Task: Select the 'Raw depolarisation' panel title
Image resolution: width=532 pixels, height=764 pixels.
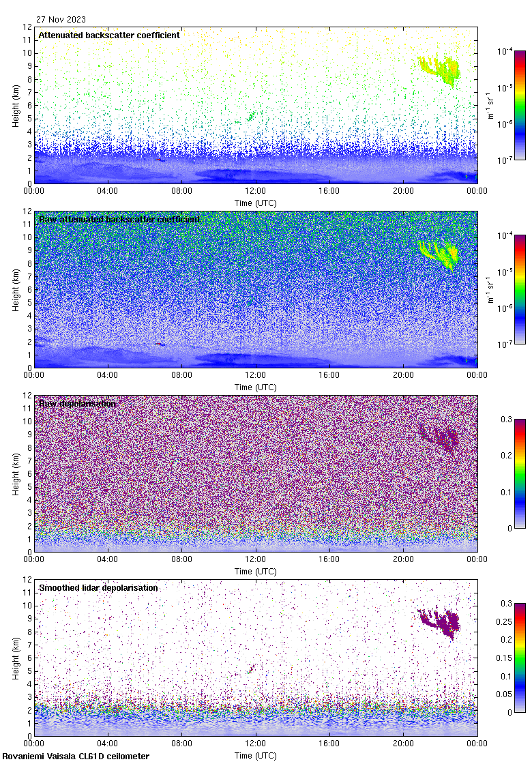Action: click(x=77, y=403)
